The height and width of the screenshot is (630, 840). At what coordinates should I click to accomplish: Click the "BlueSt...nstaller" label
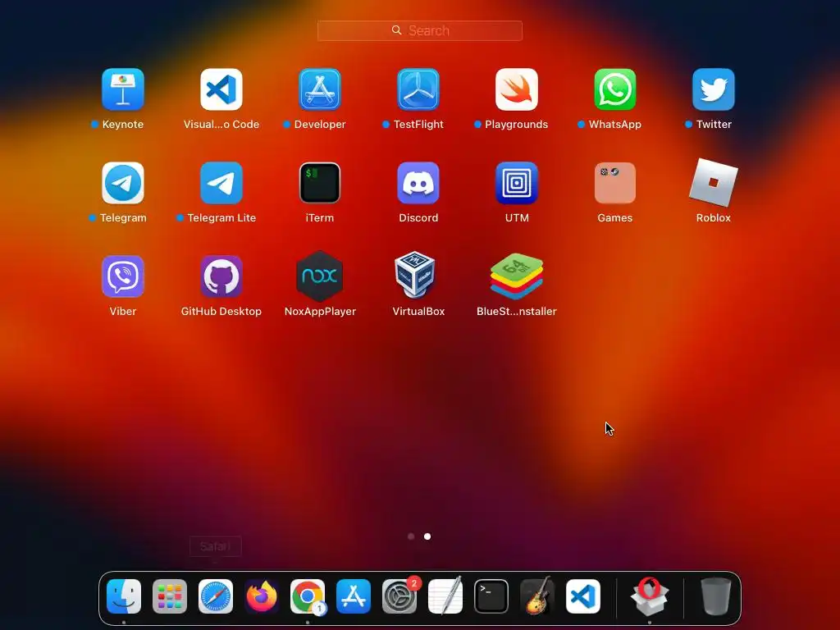[x=517, y=311]
